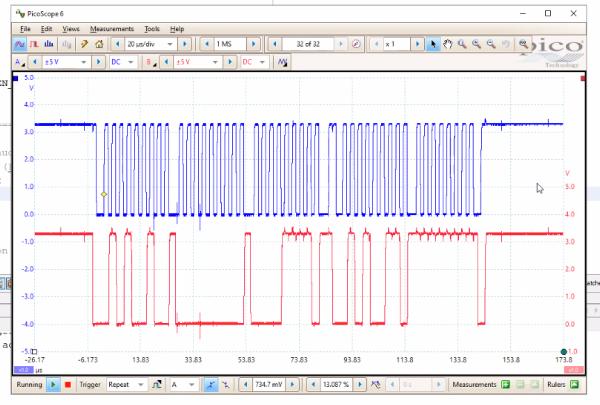The width and height of the screenshot is (600, 405).
Task: Open the File menu
Action: (25, 29)
